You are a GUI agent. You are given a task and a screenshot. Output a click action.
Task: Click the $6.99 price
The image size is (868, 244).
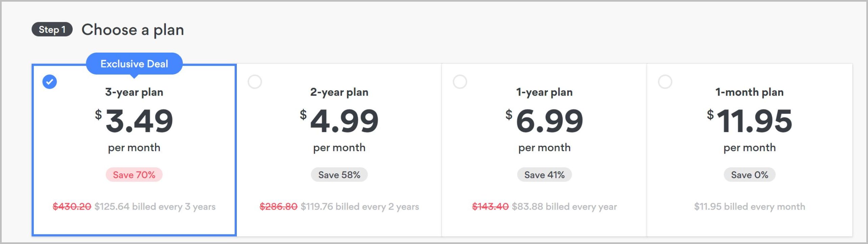544,121
